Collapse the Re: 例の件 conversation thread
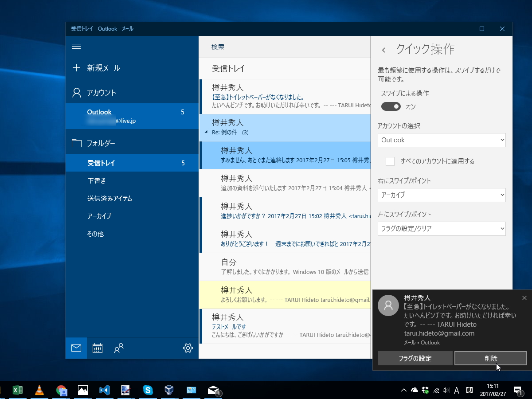This screenshot has width=532, height=399. (x=206, y=131)
